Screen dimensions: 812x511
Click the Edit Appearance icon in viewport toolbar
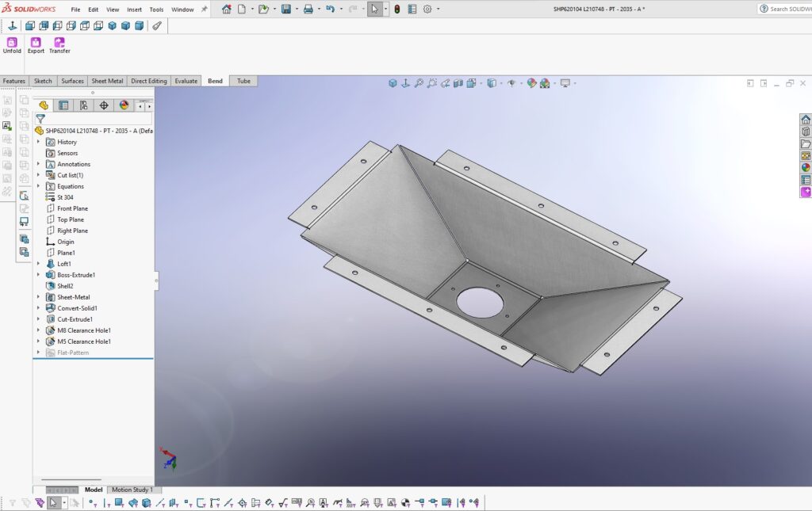tap(531, 82)
